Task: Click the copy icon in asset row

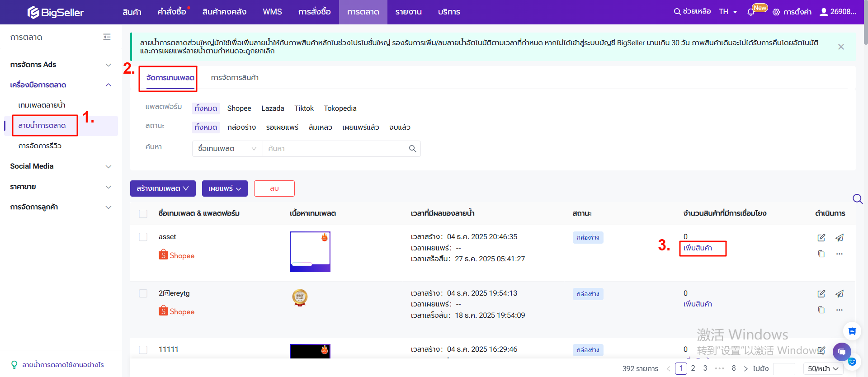Action: point(821,254)
